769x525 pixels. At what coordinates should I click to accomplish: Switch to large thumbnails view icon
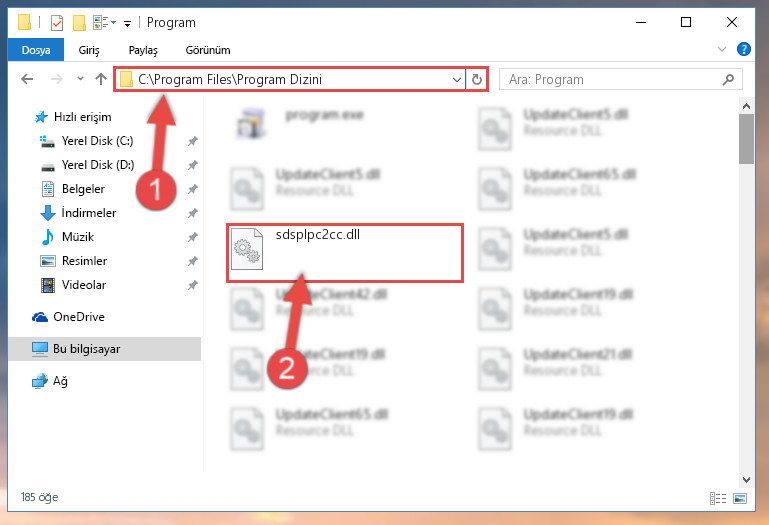[x=740, y=499]
